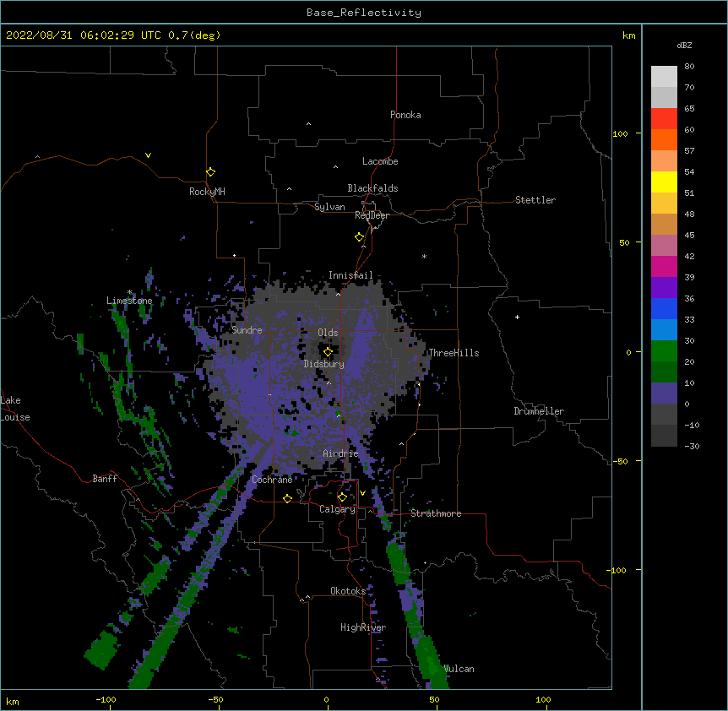Screen dimensions: 728x711
Task: Click the ThreeHills label
Action: tap(454, 353)
